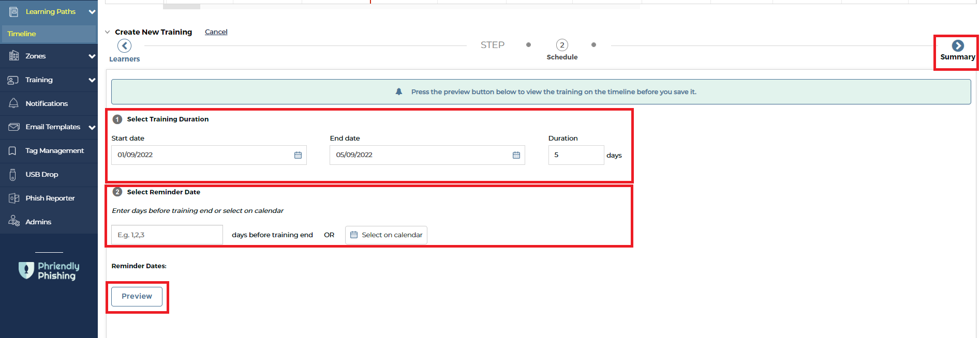Collapse the Create New Training section chevron
Image resolution: width=980 pixels, height=338 pixels.
click(108, 32)
